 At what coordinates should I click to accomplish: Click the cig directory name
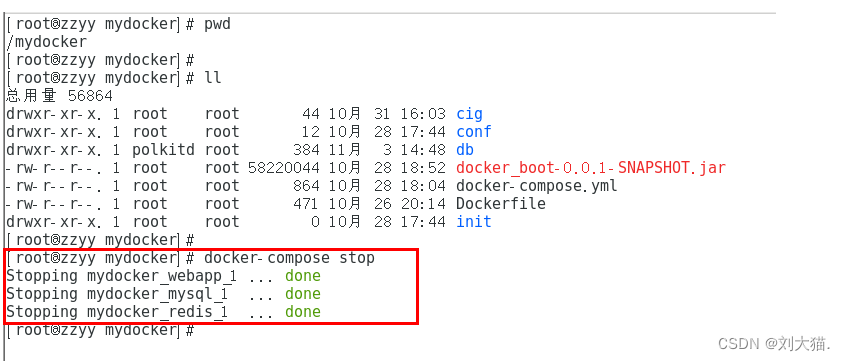coord(469,114)
